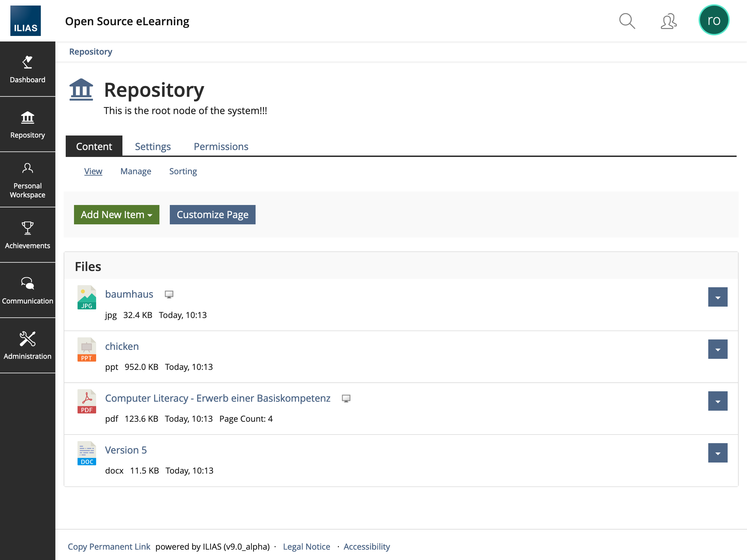
Task: Click Copy Permanent Link in footer
Action: (x=109, y=547)
